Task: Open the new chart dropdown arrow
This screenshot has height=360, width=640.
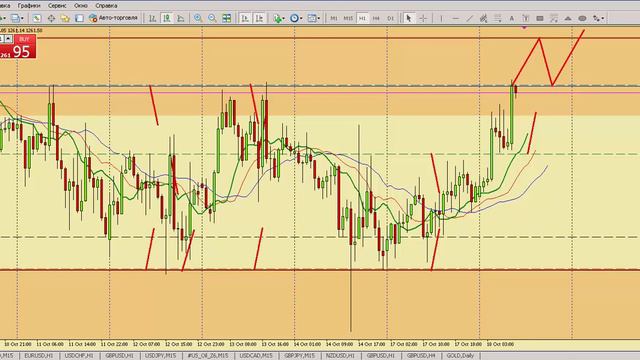Action: click(4, 18)
